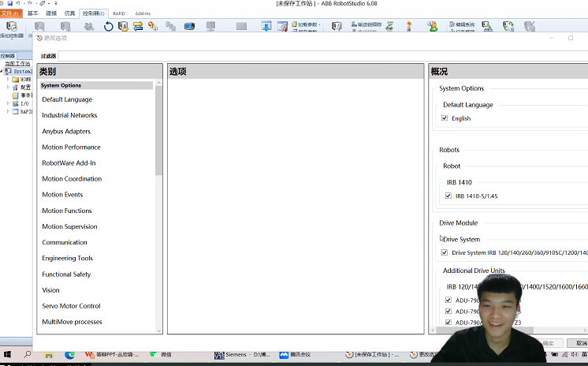The width and height of the screenshot is (588, 366).
Task: Toggle the ADU-790A checkbox ending in Z3
Action: coord(448,322)
